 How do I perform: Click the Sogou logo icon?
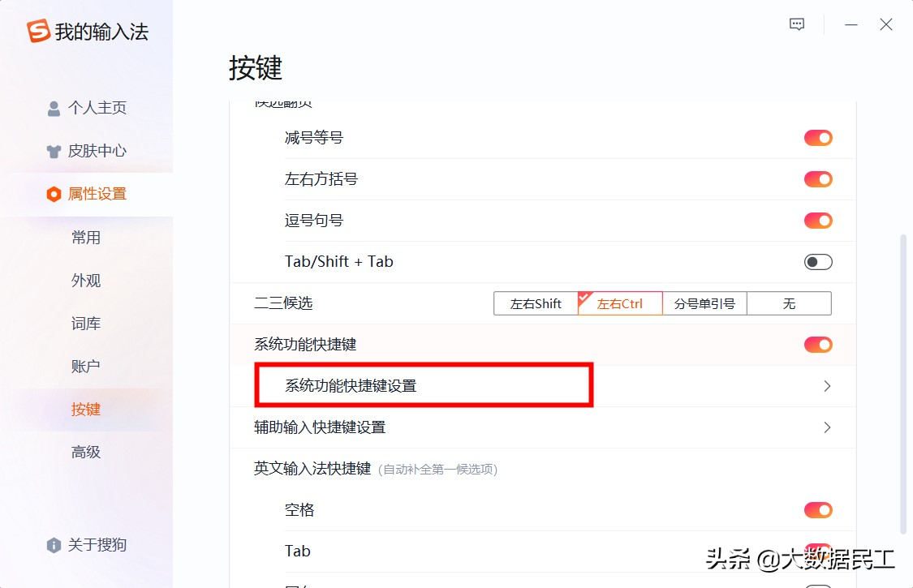coord(38,31)
